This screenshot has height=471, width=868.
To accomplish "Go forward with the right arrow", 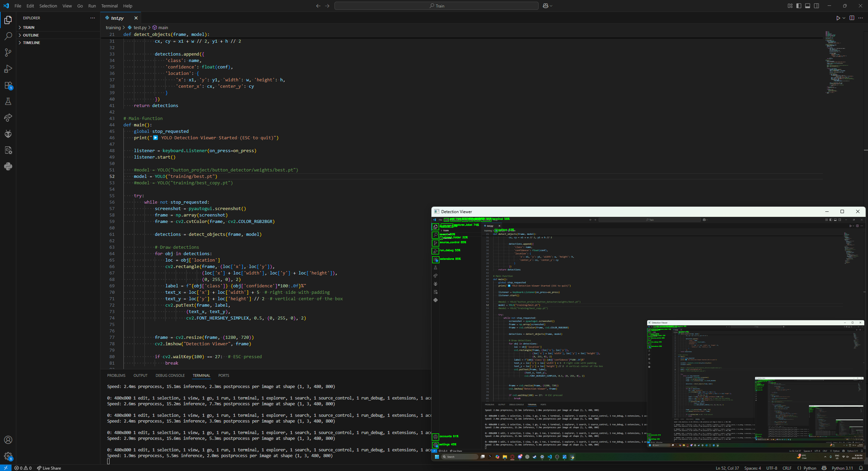I will pyautogui.click(x=327, y=6).
